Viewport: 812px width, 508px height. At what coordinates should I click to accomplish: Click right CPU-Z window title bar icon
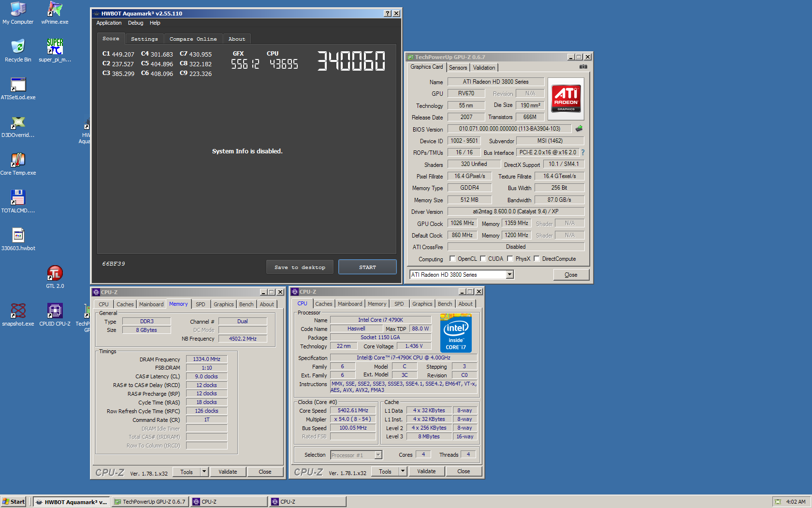pos(295,292)
